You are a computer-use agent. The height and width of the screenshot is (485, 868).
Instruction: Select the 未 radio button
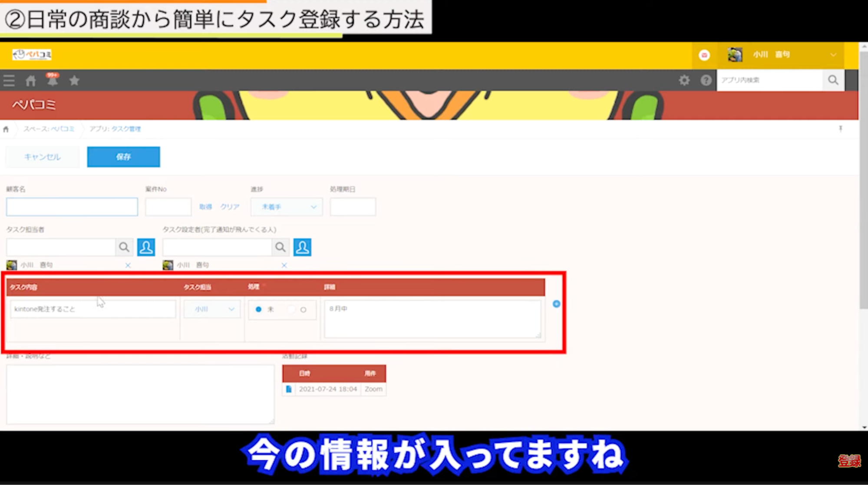[259, 310]
